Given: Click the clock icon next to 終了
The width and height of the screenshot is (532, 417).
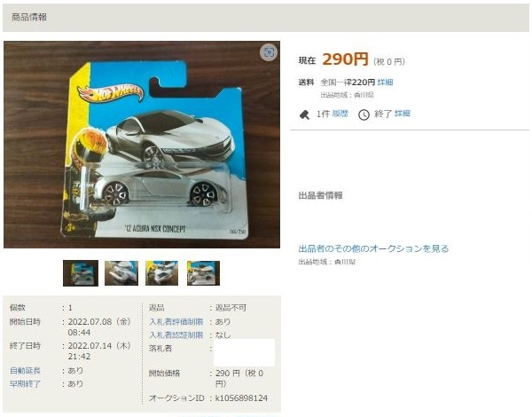Looking at the screenshot, I should [364, 114].
